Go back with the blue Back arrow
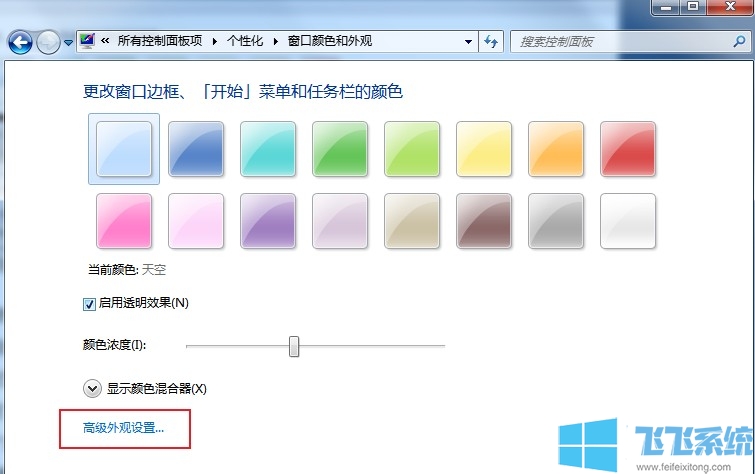This screenshot has height=474, width=755. [20, 42]
